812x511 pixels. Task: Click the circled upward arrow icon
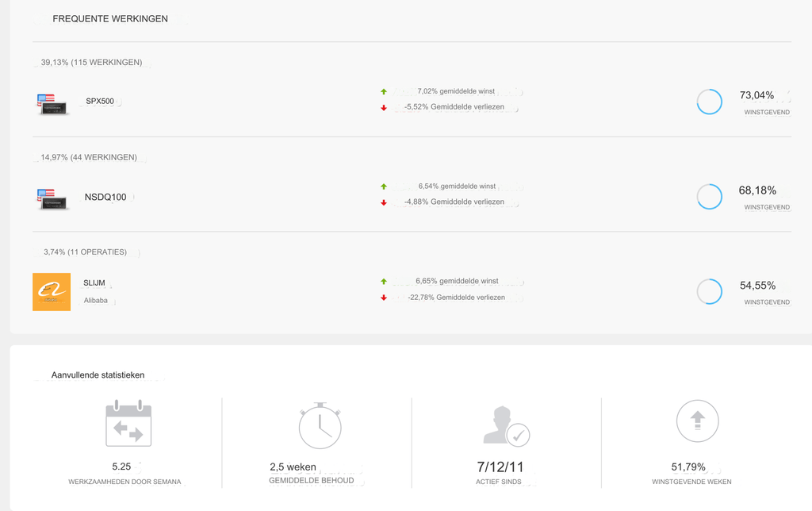(x=697, y=421)
